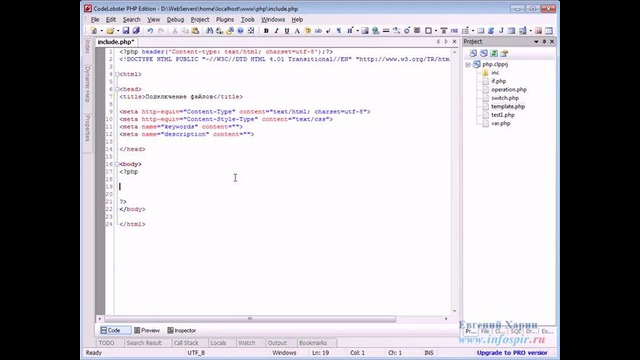Close the include.php editor tab with X

[454, 42]
